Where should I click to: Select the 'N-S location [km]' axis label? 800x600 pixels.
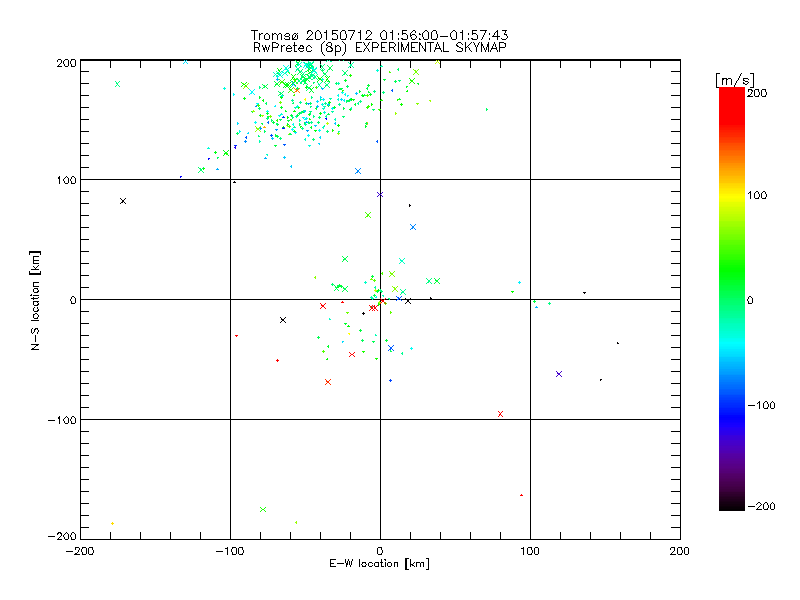pos(35,300)
